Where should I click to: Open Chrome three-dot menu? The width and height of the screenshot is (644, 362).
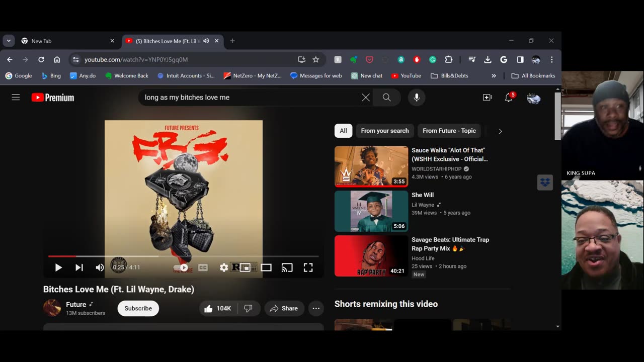coord(552,59)
